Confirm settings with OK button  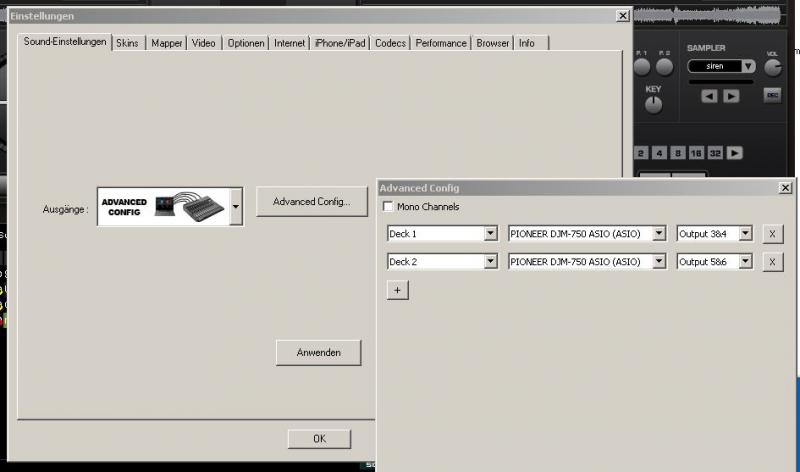(x=319, y=439)
